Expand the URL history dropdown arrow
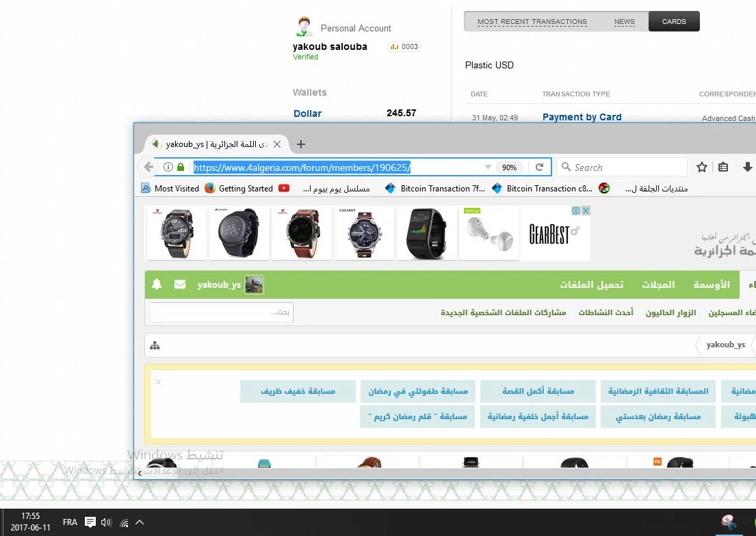The width and height of the screenshot is (756, 536). coord(488,167)
